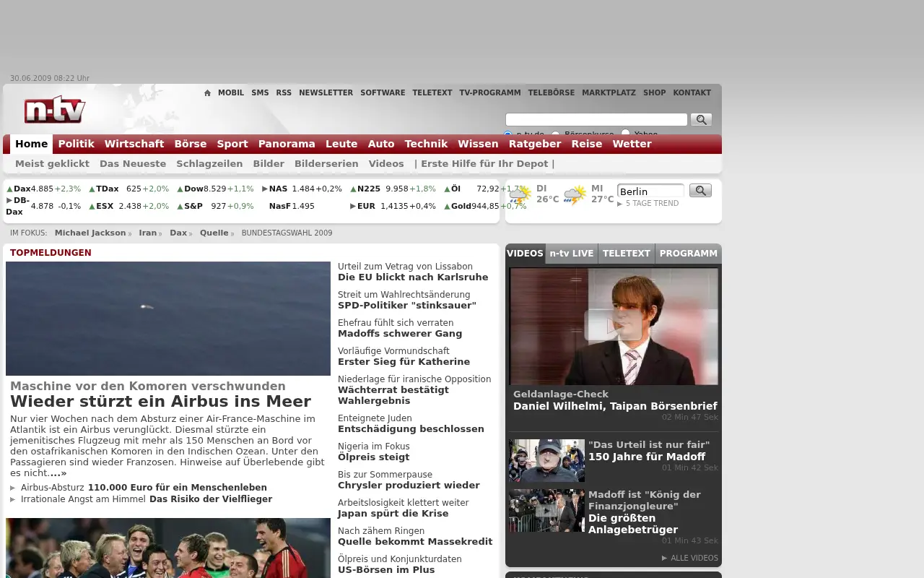Open the Politik section
This screenshot has height=578, width=924.
click(77, 144)
